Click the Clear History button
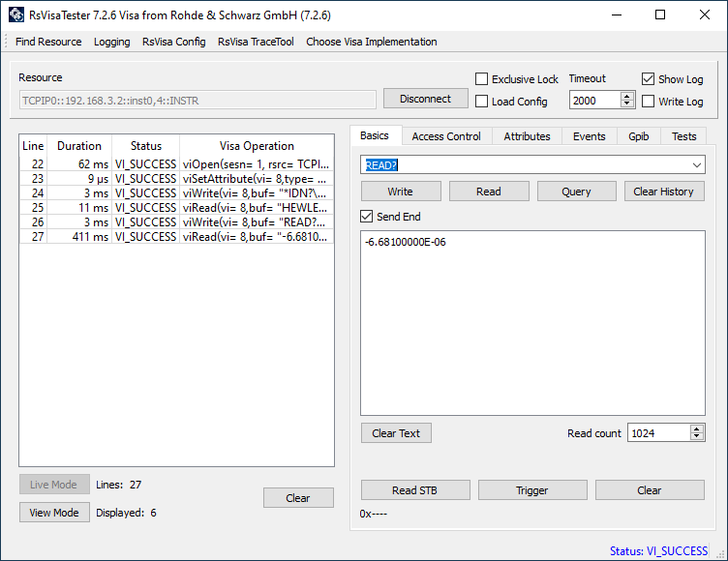This screenshot has width=728, height=561. [664, 192]
